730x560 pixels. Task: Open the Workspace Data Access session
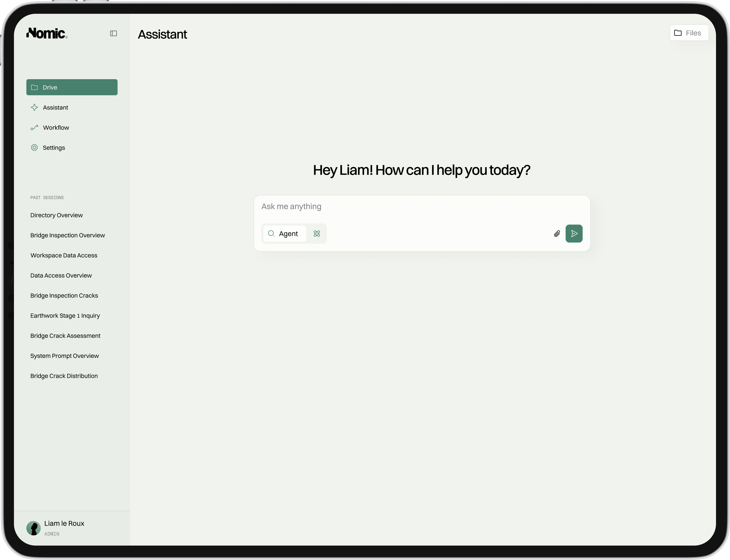64,255
